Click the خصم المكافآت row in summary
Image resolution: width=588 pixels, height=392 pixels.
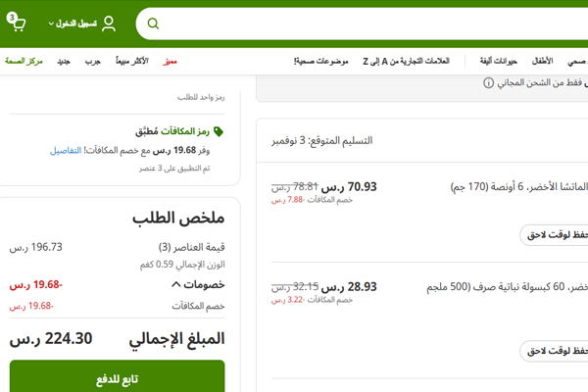click(117, 306)
